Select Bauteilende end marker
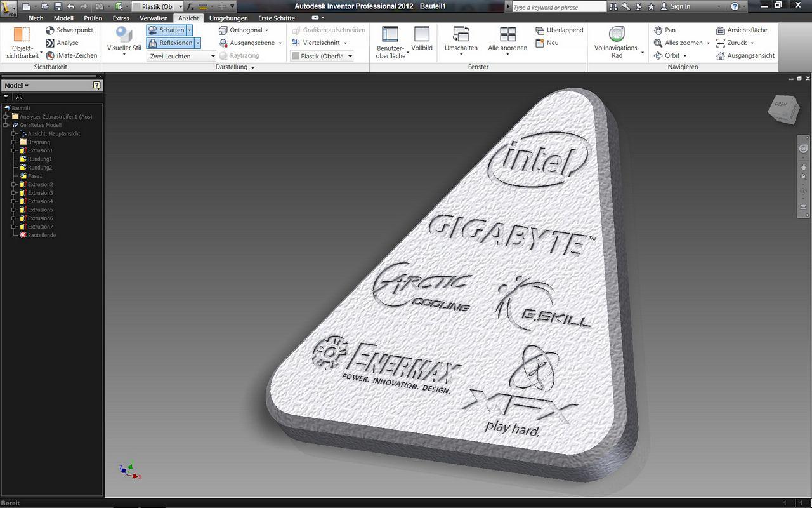 tap(37, 235)
